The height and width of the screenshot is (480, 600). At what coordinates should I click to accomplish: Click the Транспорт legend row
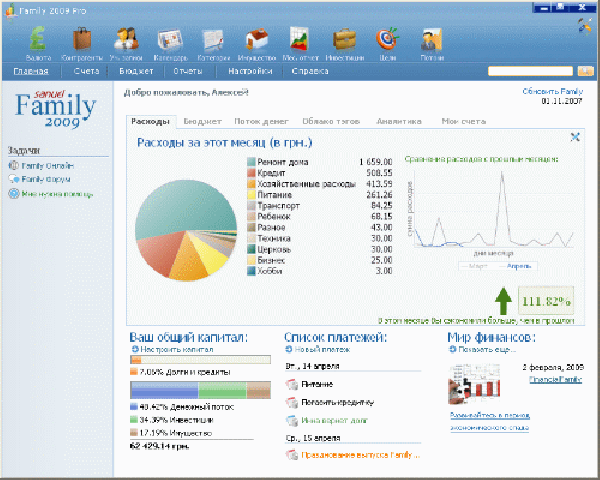pos(320,206)
